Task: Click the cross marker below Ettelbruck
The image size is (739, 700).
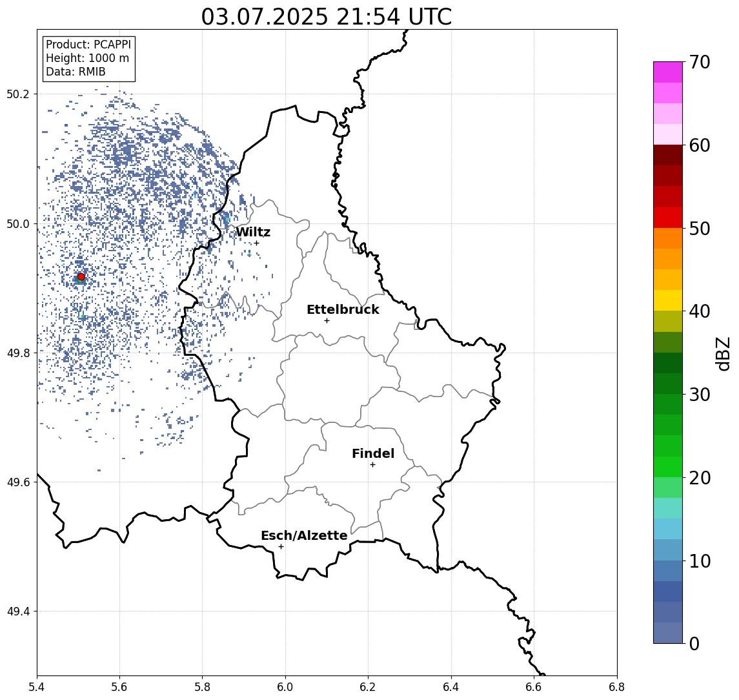Action: tap(327, 321)
